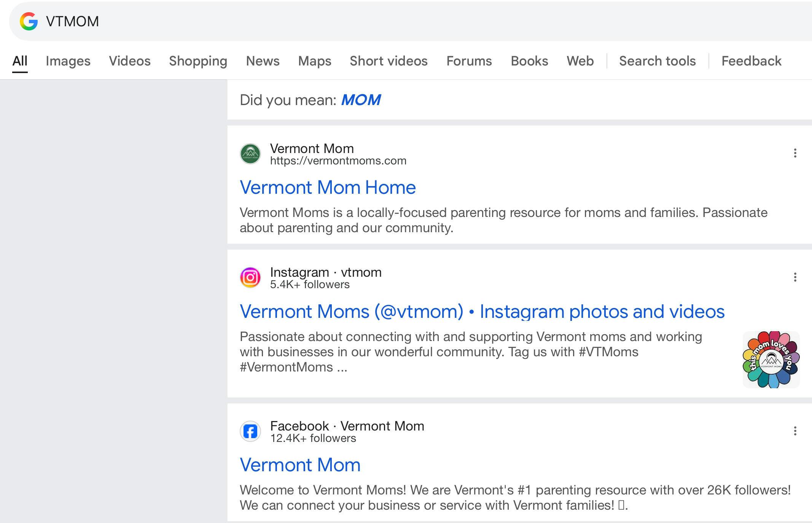This screenshot has width=812, height=523.
Task: Open more options for Facebook result
Action: 795,431
